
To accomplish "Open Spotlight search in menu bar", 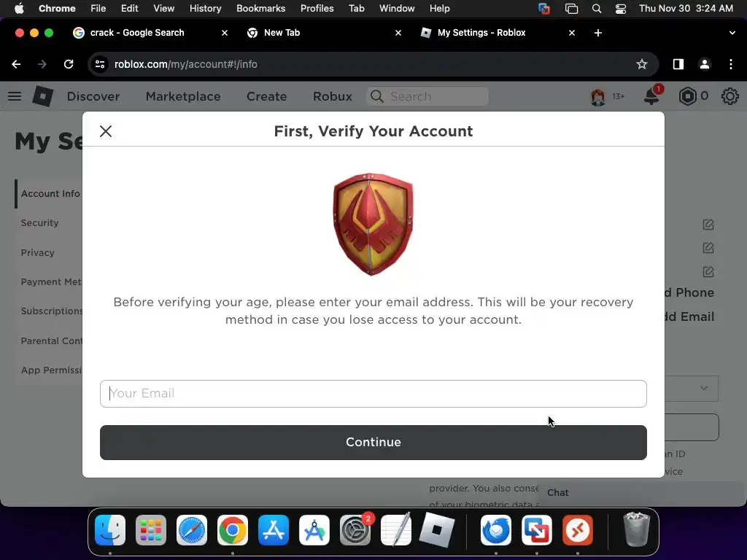I will click(x=597, y=9).
